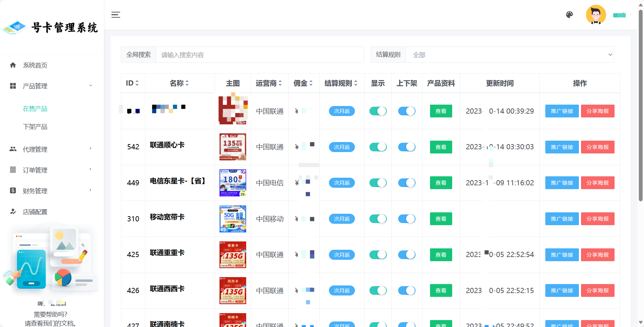Toggle 显示 switch for 联通顺心卡
Screen dimensions: 644x327
378,147
